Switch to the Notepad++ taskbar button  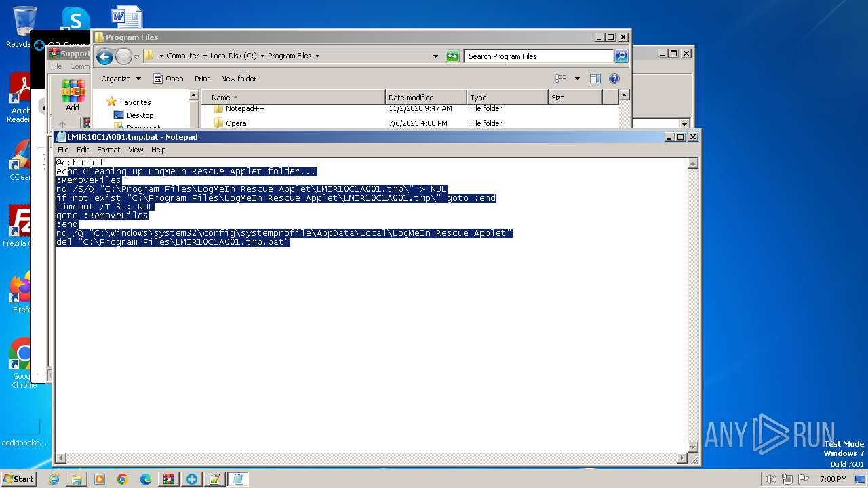[x=215, y=479]
